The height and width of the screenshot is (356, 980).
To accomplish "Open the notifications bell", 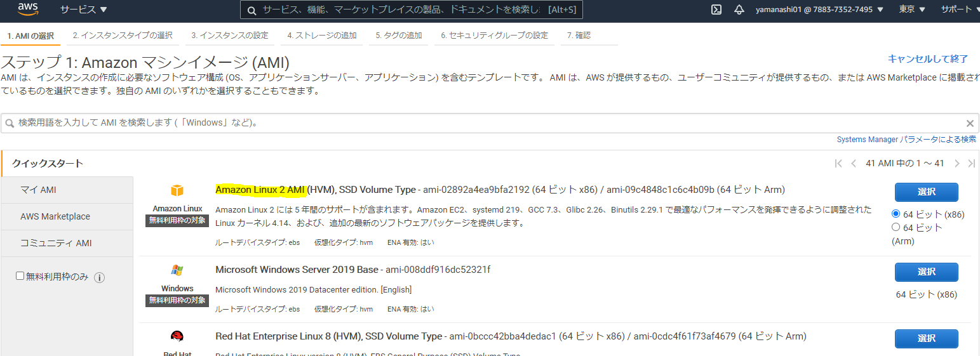I will click(739, 10).
